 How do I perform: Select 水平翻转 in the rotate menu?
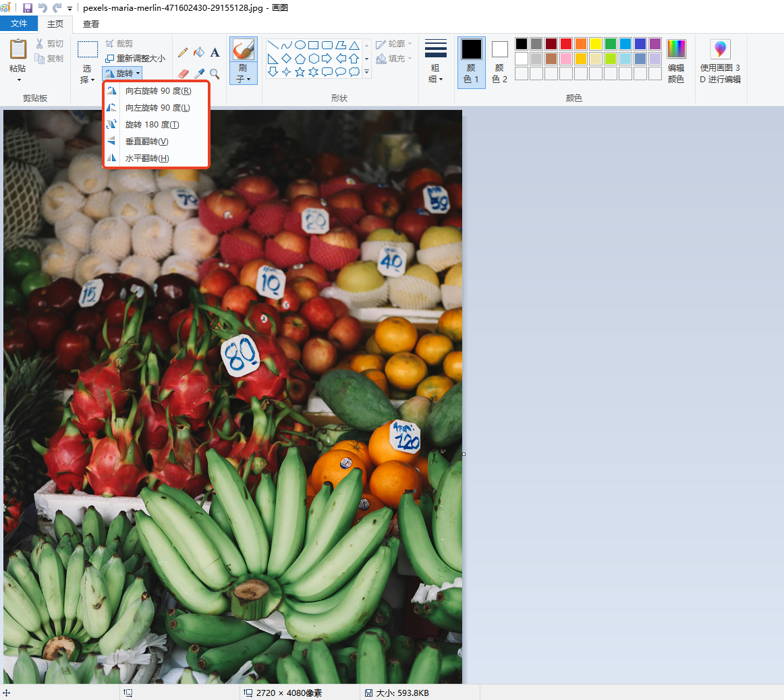147,158
